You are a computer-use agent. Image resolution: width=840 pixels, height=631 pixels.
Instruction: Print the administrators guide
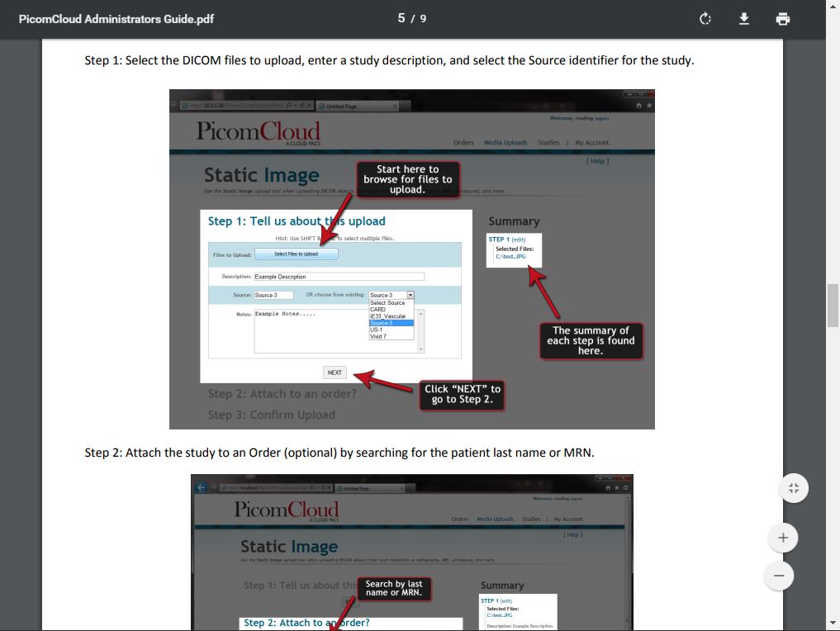point(782,17)
